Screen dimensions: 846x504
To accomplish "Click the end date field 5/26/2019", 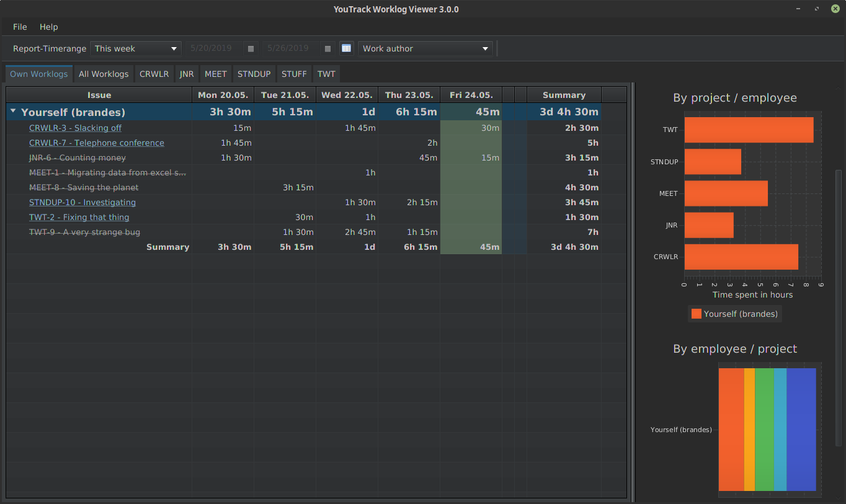I will tap(292, 48).
